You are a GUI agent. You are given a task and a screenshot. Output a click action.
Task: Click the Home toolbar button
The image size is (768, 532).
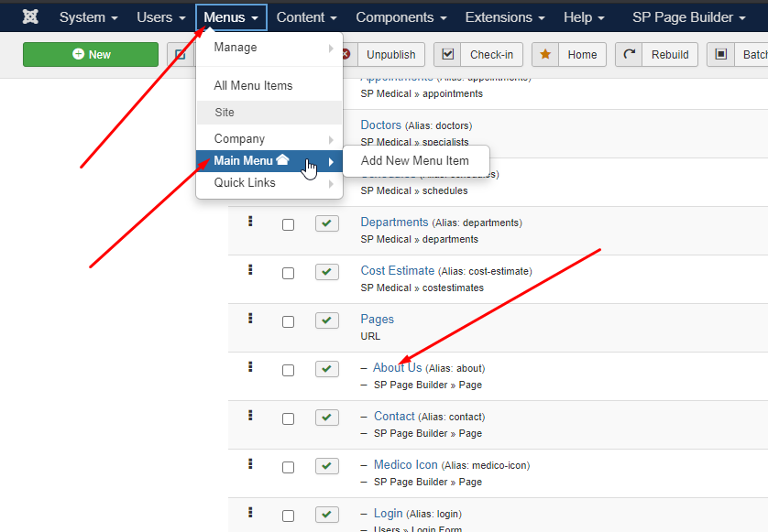(568, 54)
